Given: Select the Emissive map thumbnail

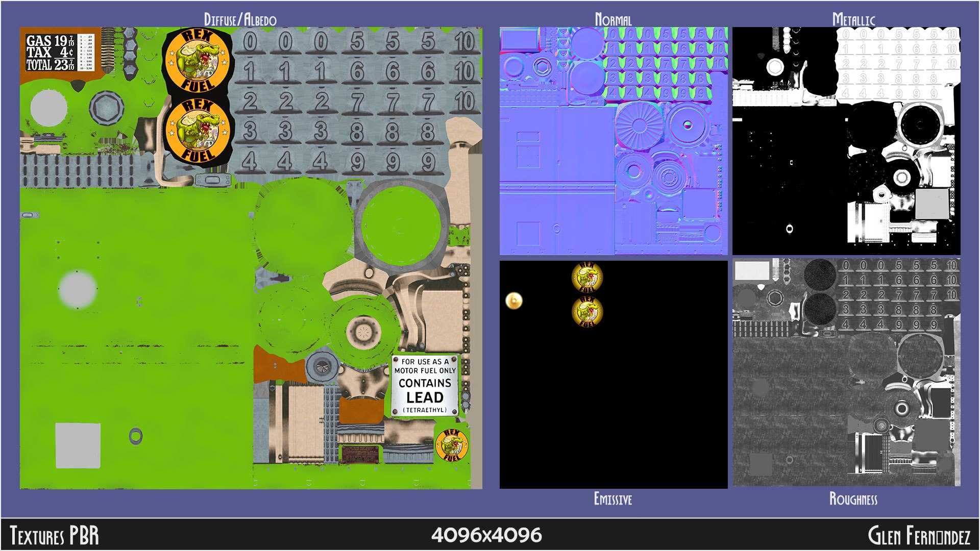Looking at the screenshot, I should tap(614, 374).
